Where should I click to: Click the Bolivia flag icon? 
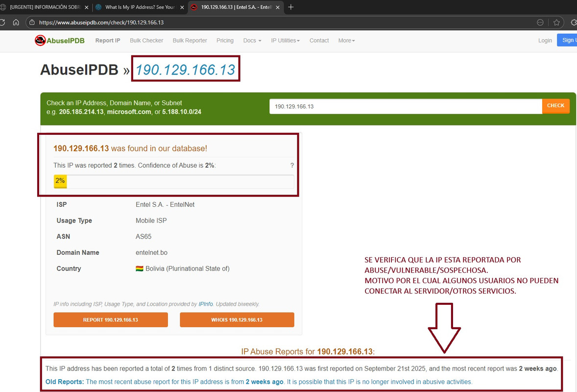[140, 269]
